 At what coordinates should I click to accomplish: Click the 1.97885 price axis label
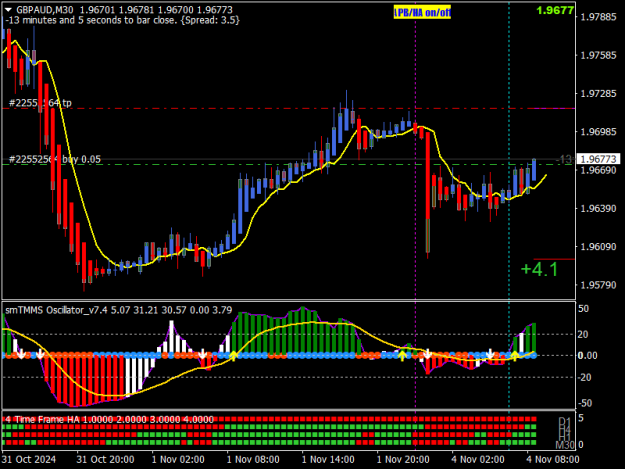[x=598, y=17]
